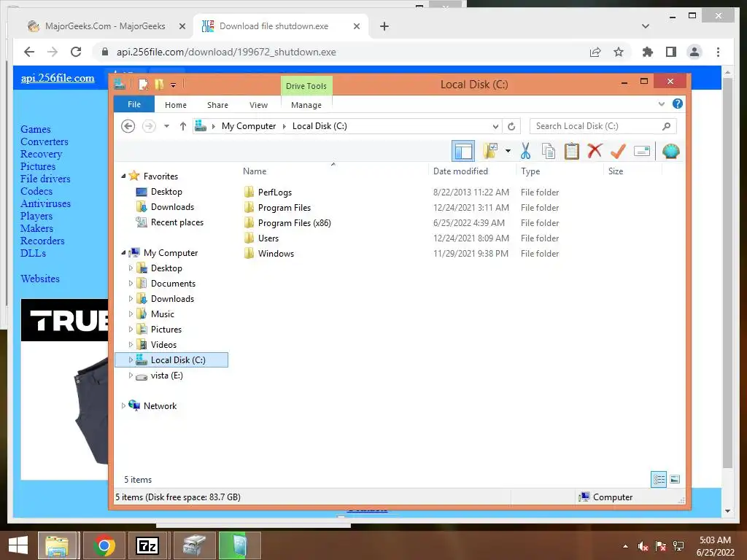Viewport: 747px width, 560px height.
Task: Close the Download file shutdown.exe tab
Action: click(356, 26)
